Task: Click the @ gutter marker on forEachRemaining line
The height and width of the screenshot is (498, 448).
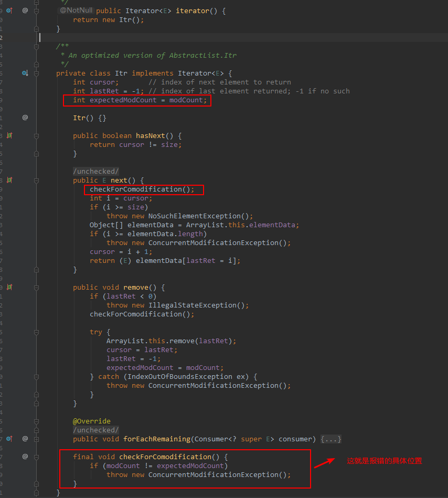Action: 25,439
